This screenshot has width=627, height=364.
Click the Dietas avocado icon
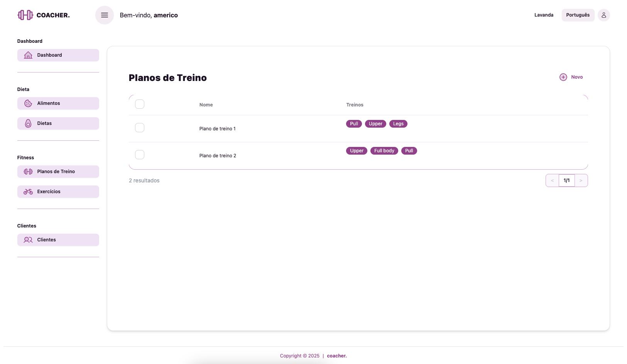coord(28,123)
